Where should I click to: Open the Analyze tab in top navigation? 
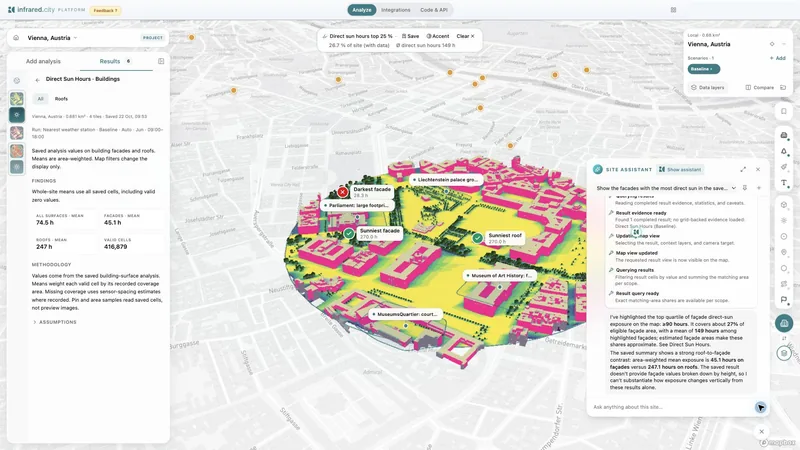tap(362, 10)
